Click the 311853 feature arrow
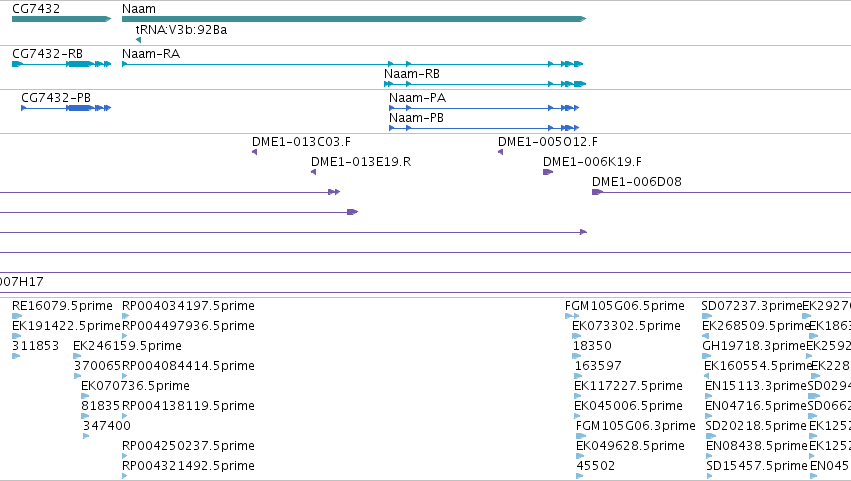851x481 pixels. [16, 356]
